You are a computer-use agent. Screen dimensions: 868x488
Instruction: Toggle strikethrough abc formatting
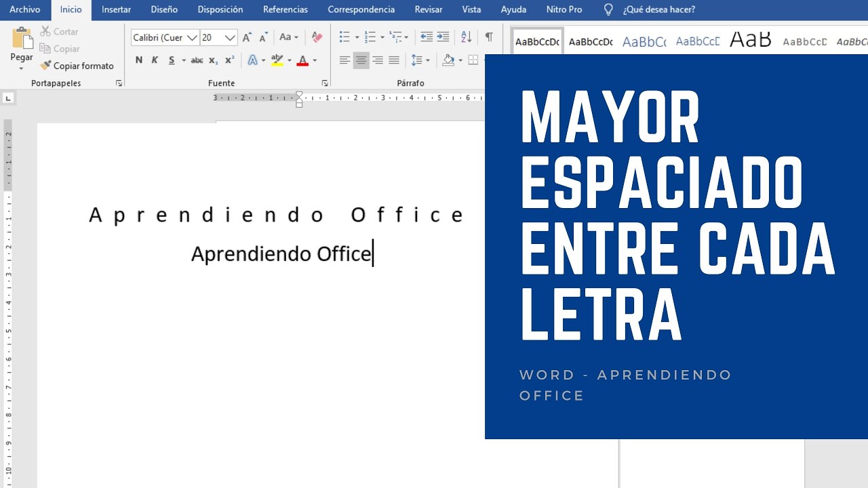tap(197, 60)
